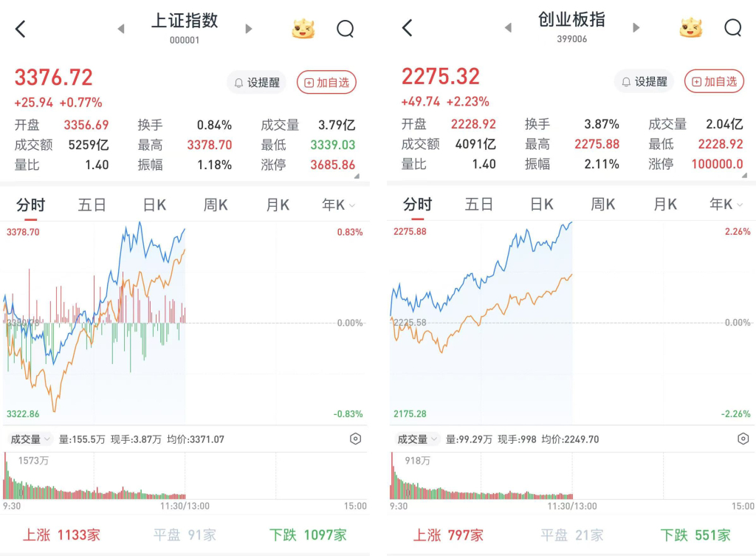This screenshot has height=556, width=756.
Task: Open search on 创业板指 panel
Action: click(x=733, y=28)
